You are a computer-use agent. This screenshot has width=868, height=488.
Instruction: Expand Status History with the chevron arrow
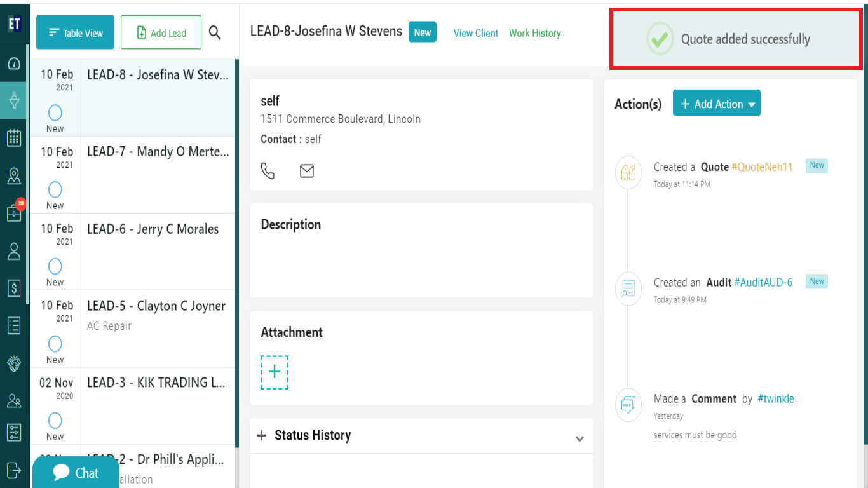pyautogui.click(x=580, y=438)
